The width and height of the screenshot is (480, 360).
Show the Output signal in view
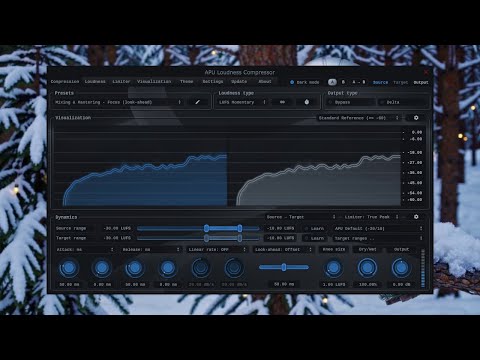click(x=421, y=82)
